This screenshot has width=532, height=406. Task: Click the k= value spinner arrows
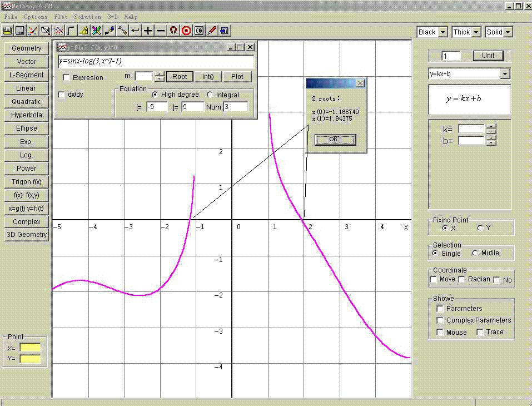click(491, 129)
